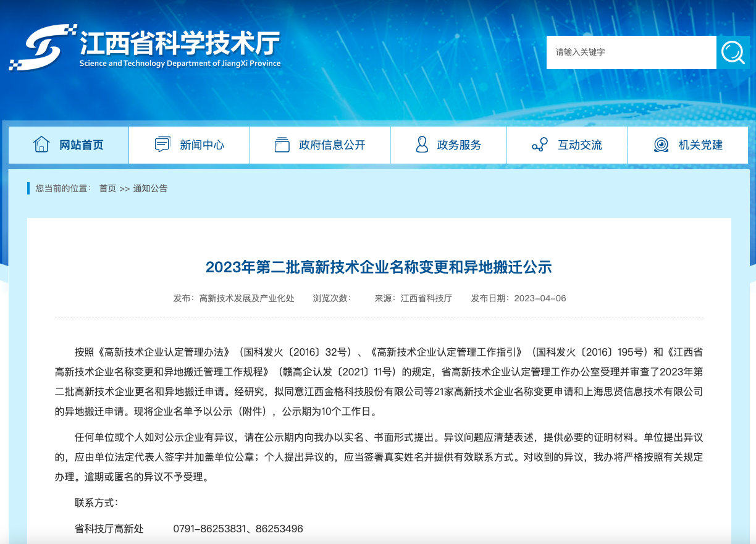
Task: Click the person icon beside 政务服务
Action: click(x=422, y=144)
